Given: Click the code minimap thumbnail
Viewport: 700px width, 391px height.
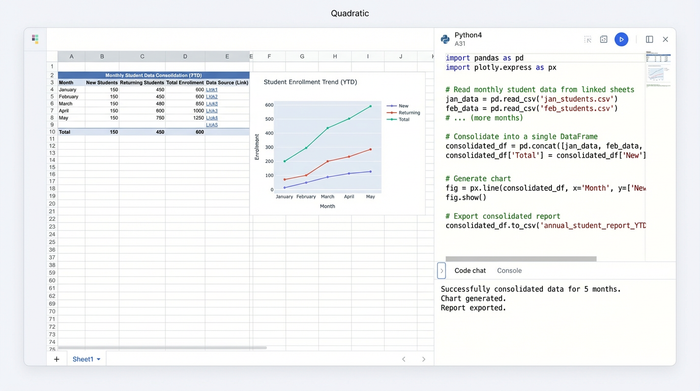Looking at the screenshot, I should pos(658,69).
